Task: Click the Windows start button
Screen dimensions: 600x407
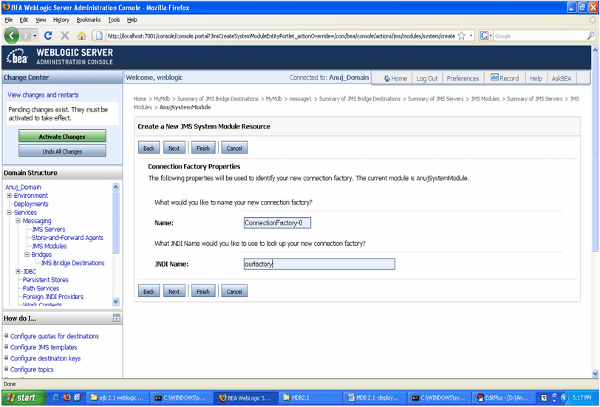Action: [x=23, y=398]
